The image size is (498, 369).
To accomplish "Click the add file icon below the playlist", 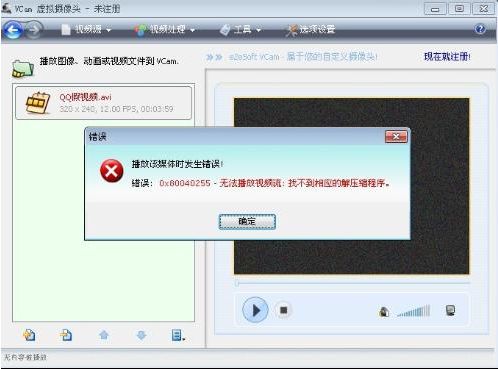I will coord(29,335).
